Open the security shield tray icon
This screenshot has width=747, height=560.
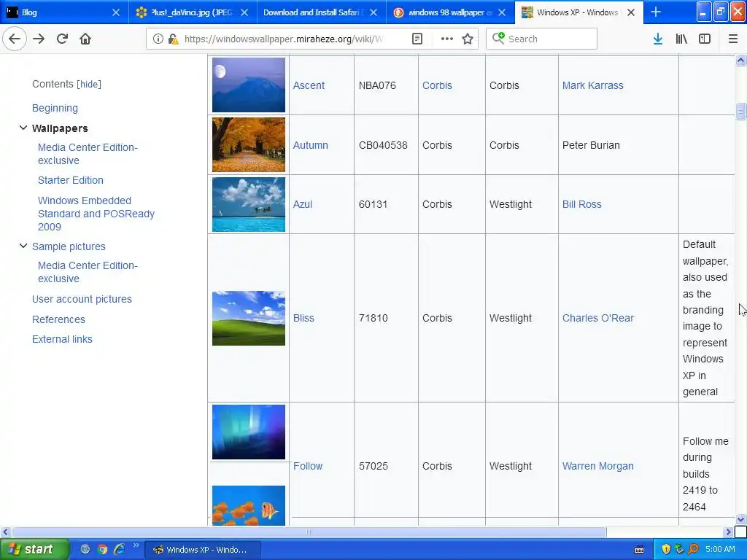[666, 549]
